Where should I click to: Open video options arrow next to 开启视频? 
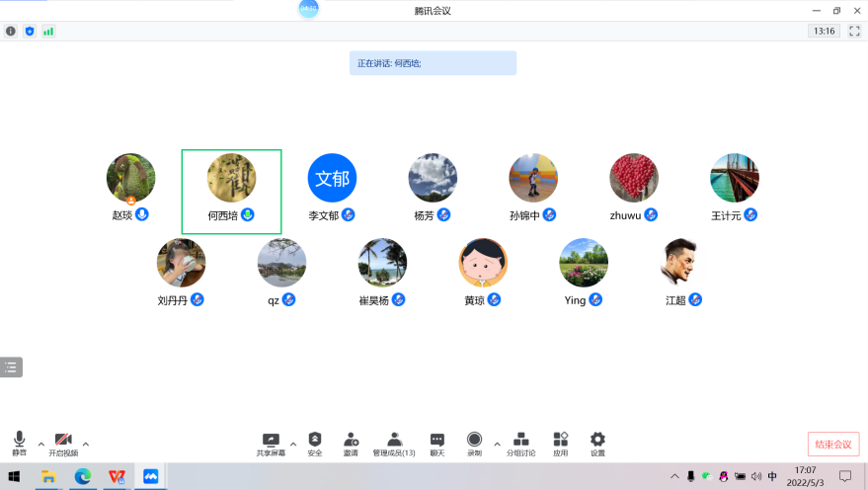click(86, 444)
